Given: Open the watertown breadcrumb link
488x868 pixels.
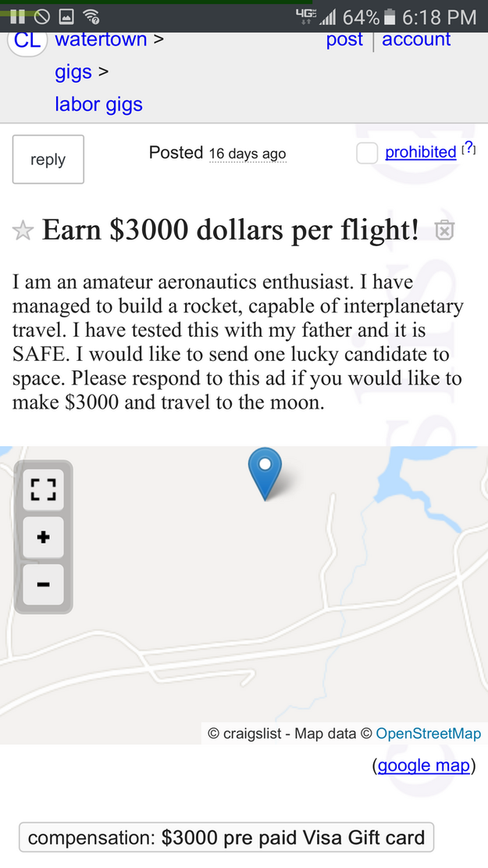Looking at the screenshot, I should pos(101,39).
